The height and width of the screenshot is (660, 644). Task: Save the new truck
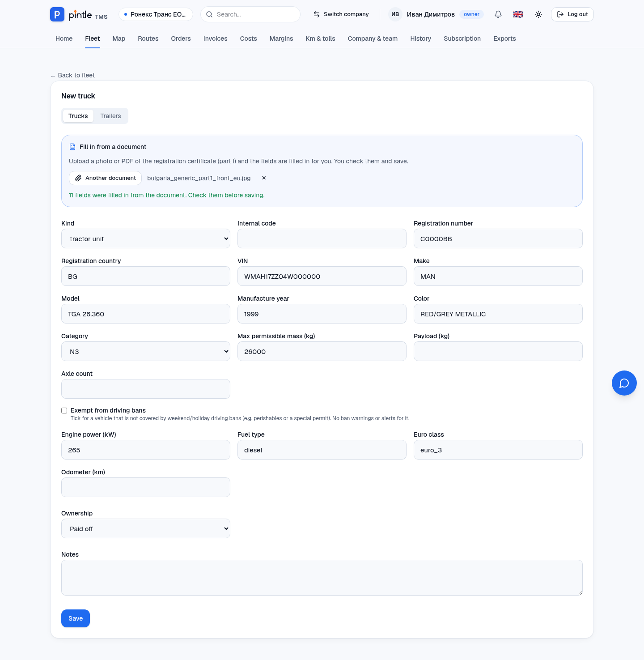76,618
